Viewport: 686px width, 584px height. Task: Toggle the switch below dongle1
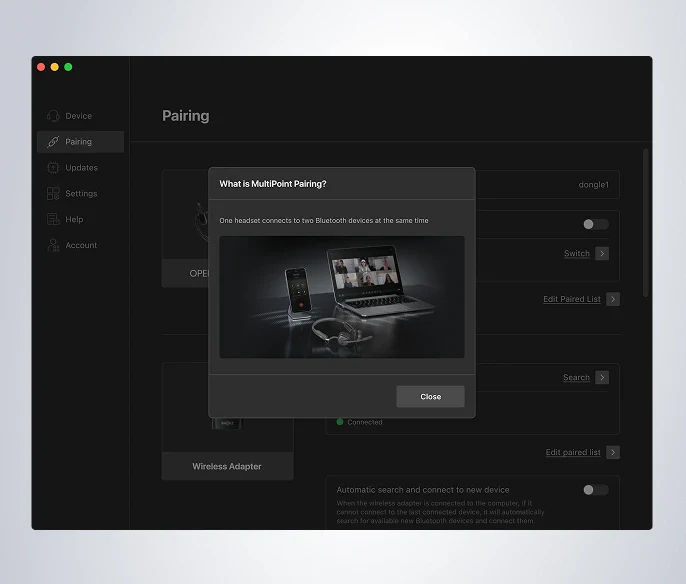coord(595,224)
